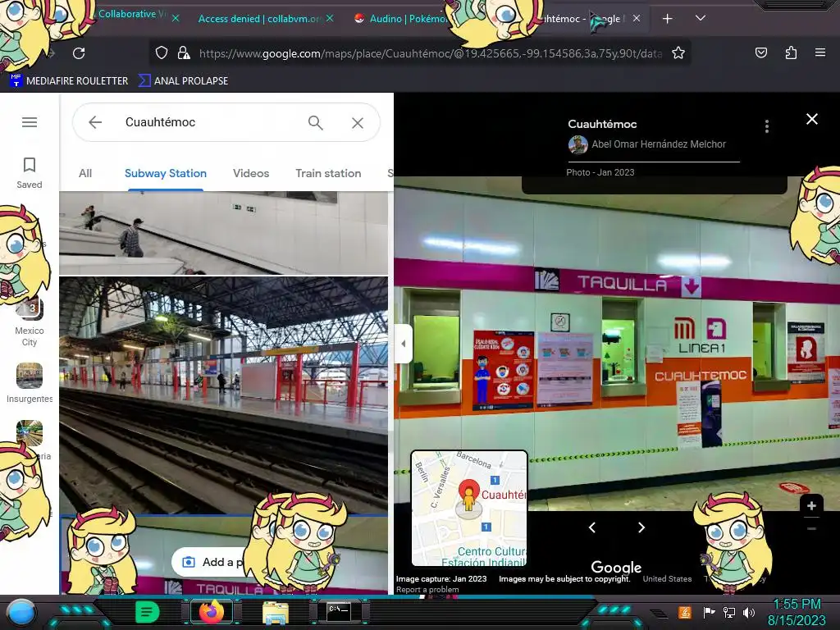This screenshot has height=630, width=840.
Task: Open the network tray icon
Action: pyautogui.click(x=729, y=612)
